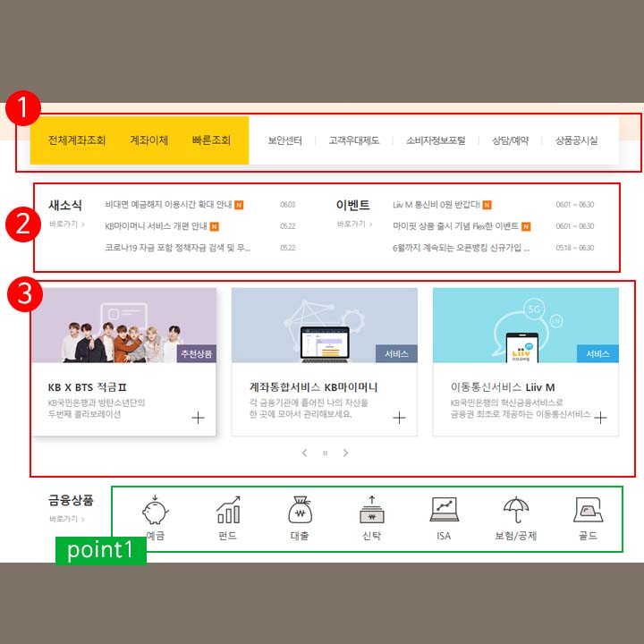
Task: Open 상담/예약 menu
Action: click(x=510, y=141)
